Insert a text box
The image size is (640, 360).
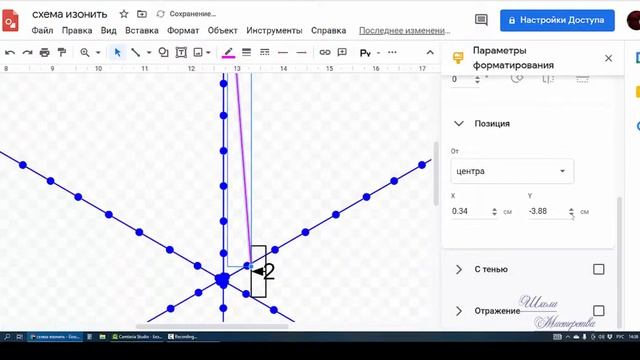click(181, 53)
